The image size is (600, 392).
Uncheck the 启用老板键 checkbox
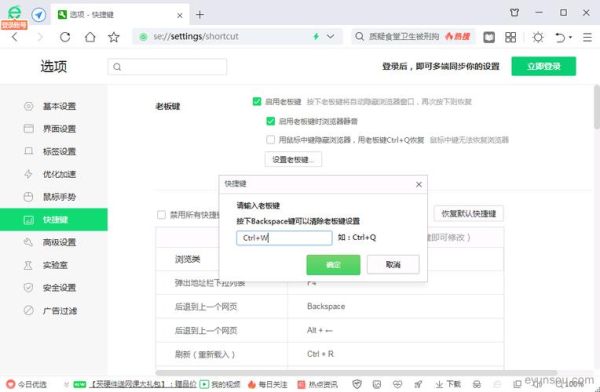coord(257,101)
